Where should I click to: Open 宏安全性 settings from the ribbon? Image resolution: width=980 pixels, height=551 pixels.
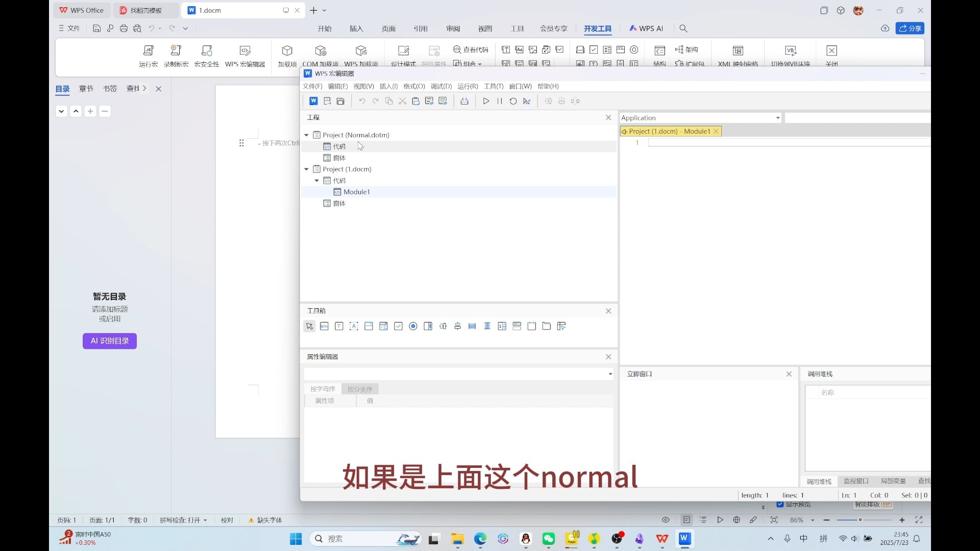click(x=207, y=55)
